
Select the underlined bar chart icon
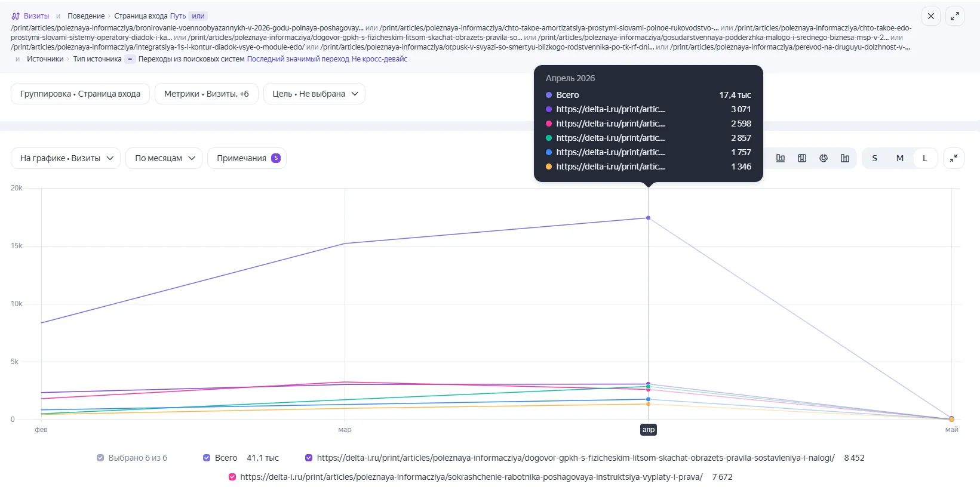coord(781,158)
